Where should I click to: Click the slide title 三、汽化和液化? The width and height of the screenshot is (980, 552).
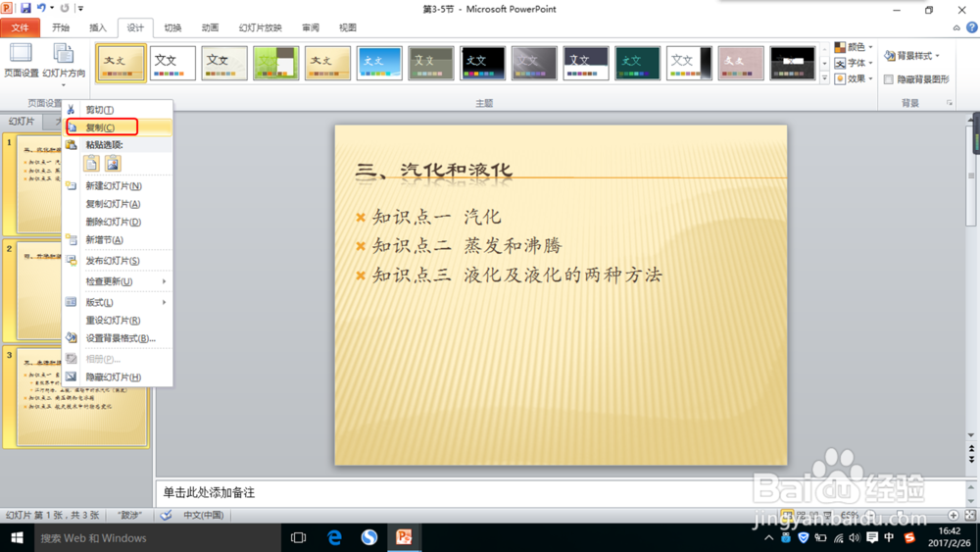pos(434,170)
